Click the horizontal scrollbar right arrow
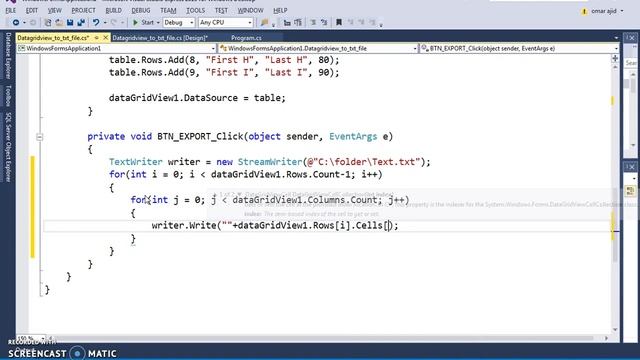The width and height of the screenshot is (640, 360). tap(607, 338)
